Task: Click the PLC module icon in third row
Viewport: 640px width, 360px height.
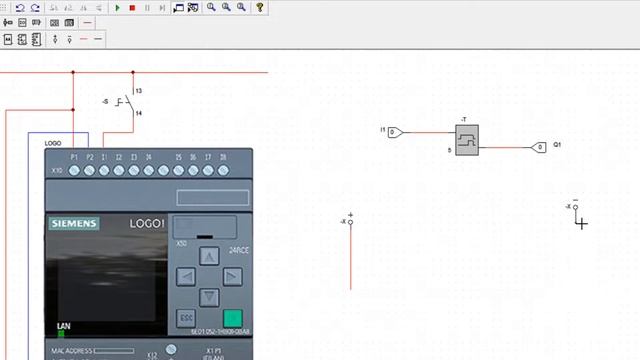Action: pyautogui.click(x=22, y=39)
